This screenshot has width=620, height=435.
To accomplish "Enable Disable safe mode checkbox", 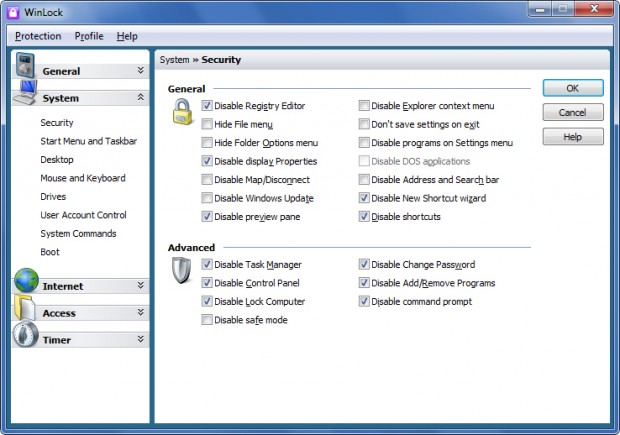I will tap(207, 320).
